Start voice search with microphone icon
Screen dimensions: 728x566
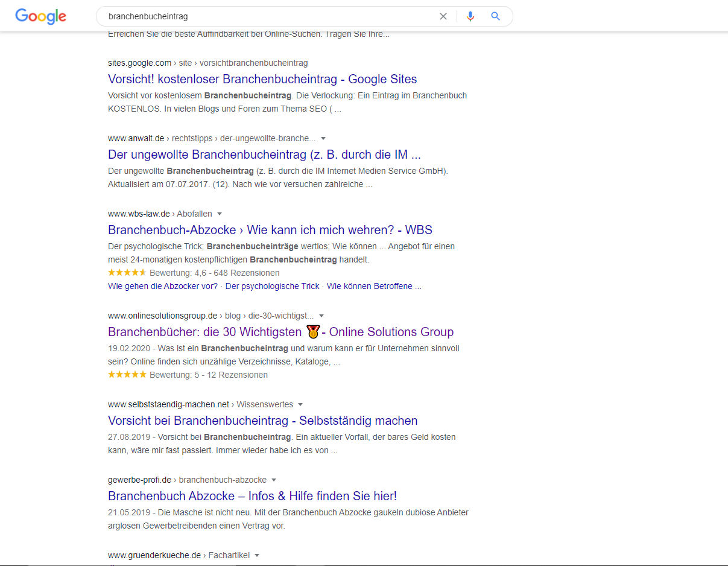(470, 16)
